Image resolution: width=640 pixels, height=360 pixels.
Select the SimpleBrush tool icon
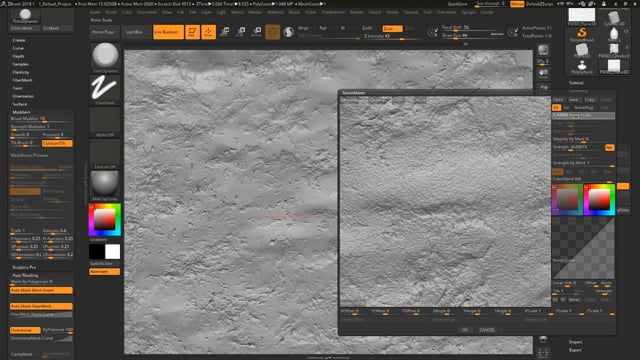(582, 35)
